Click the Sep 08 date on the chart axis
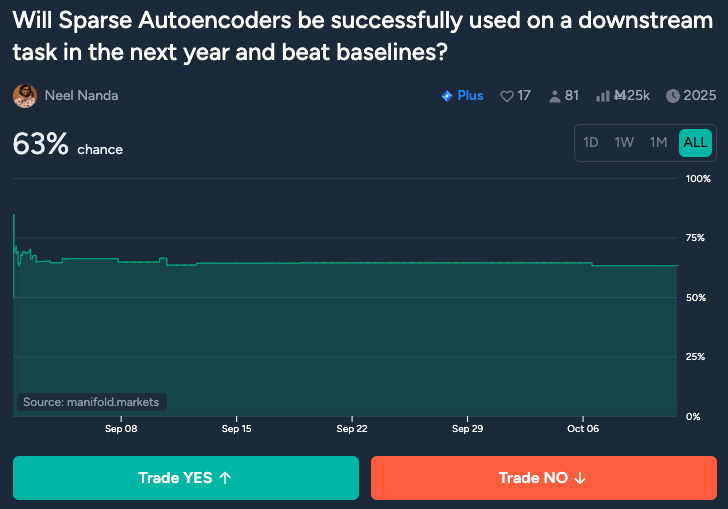728x509 pixels. click(121, 428)
